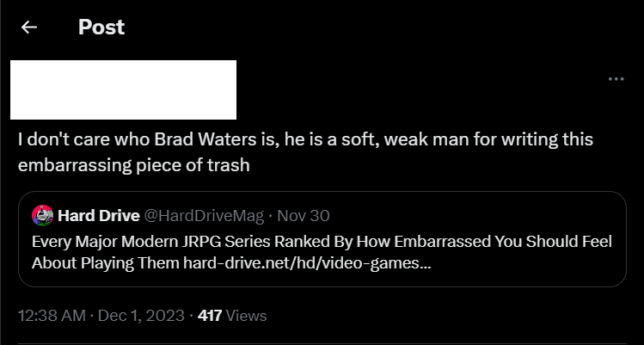Click 'About Playing Them' in quoted post
The width and height of the screenshot is (644, 345).
coord(105,262)
